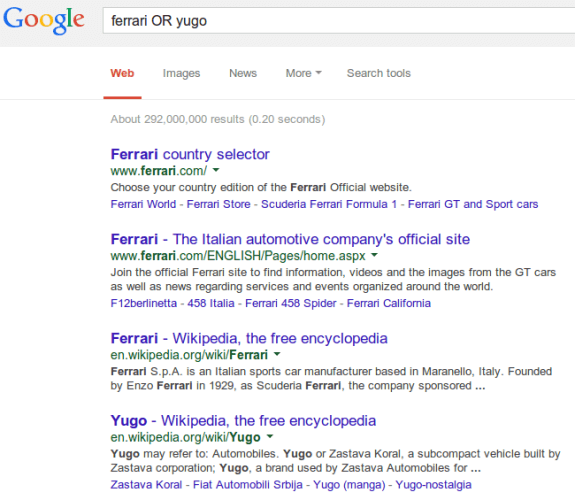Switch to the News tab

(x=243, y=73)
